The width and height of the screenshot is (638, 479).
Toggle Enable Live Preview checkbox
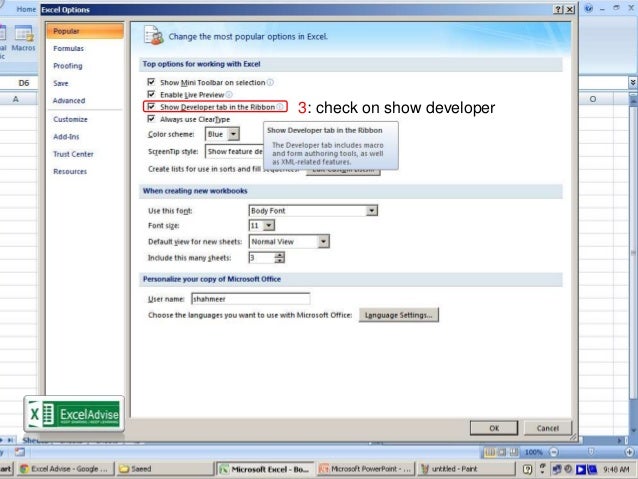click(151, 94)
